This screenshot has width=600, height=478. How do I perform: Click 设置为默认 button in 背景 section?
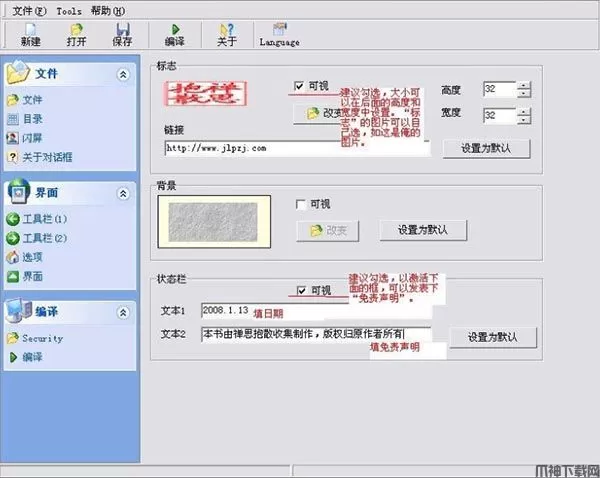[x=423, y=230]
